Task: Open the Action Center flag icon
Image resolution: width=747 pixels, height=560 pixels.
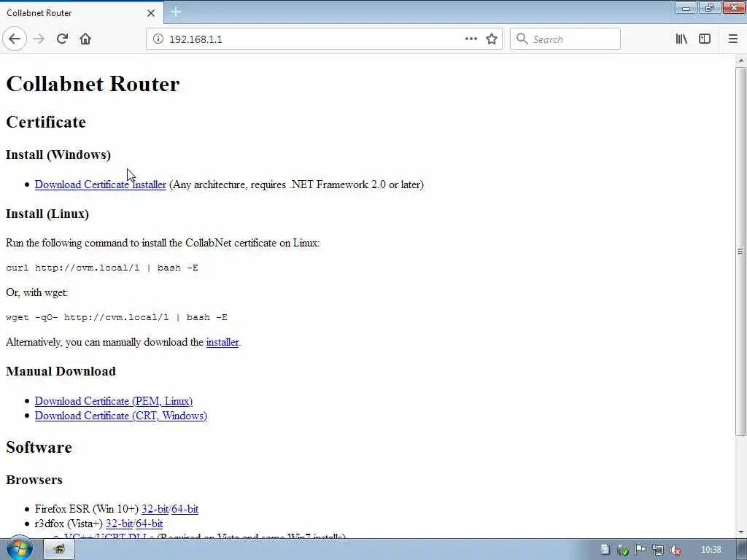Action: (x=640, y=550)
